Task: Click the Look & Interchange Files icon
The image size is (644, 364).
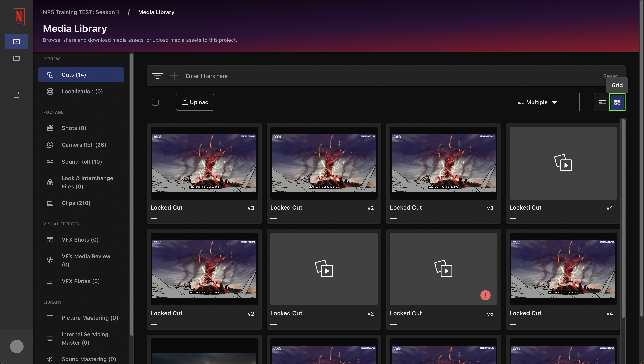Action: click(x=50, y=182)
